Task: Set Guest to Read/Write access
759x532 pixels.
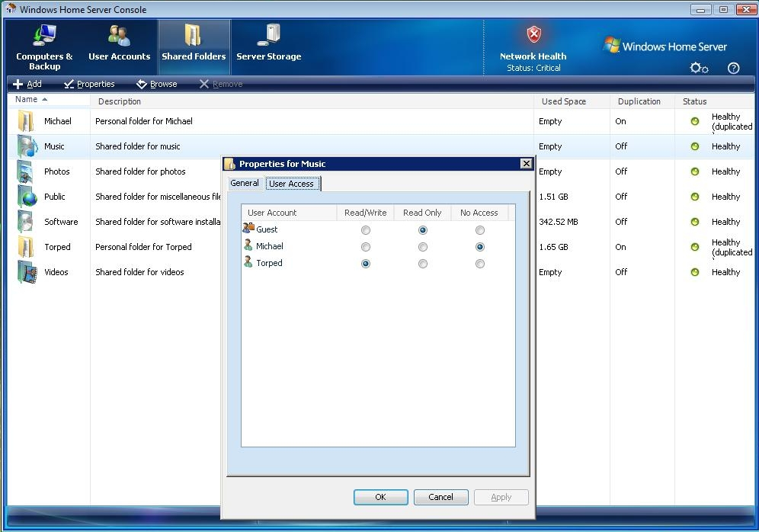Action: pyautogui.click(x=366, y=230)
